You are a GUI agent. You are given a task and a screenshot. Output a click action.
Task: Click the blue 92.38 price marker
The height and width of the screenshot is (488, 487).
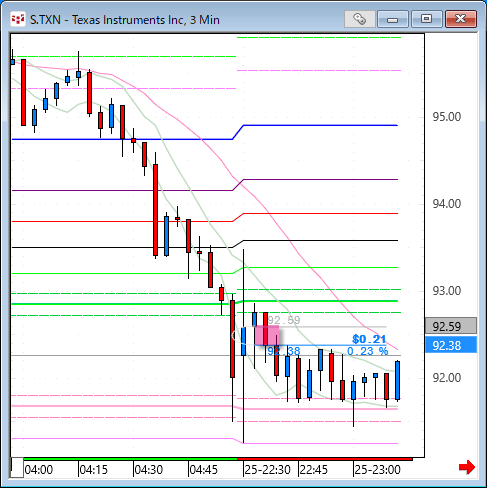(x=451, y=345)
